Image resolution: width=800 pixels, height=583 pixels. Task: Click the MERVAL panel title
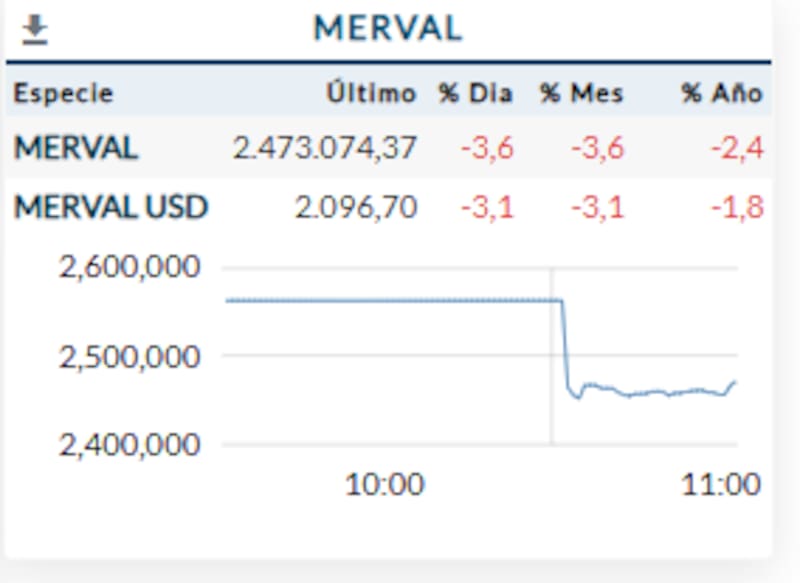388,29
